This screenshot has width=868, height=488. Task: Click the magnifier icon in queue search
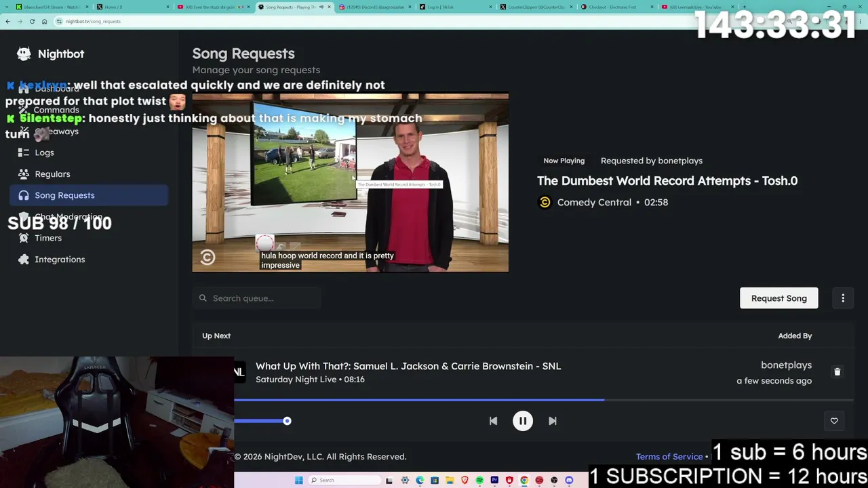click(203, 298)
